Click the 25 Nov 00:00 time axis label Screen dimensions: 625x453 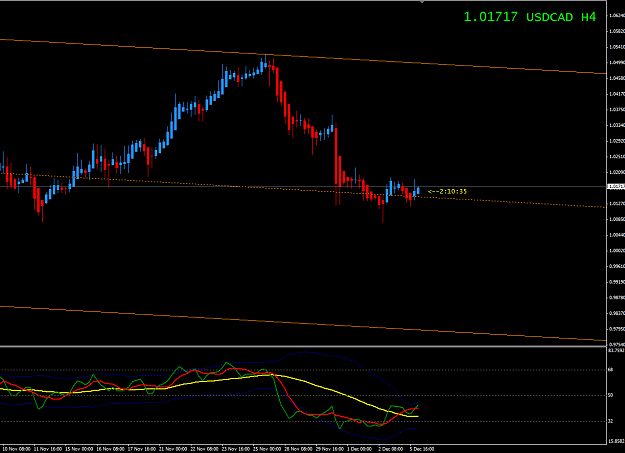tap(267, 449)
